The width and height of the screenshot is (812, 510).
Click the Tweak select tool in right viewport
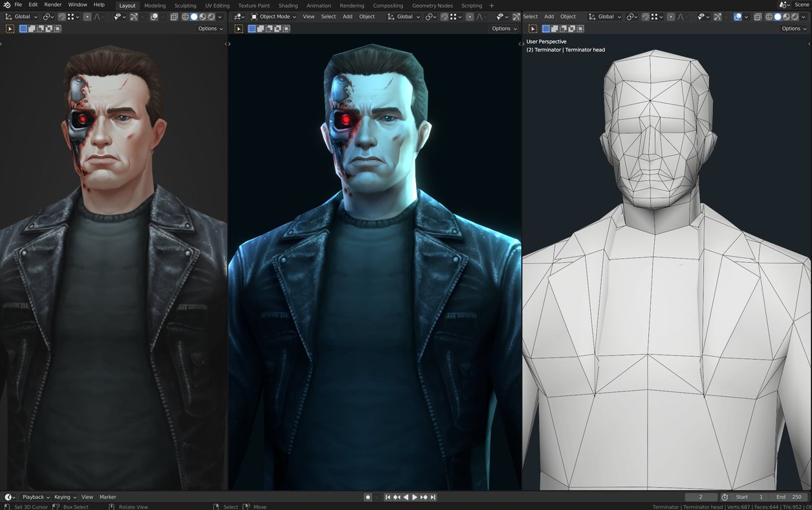(x=533, y=28)
